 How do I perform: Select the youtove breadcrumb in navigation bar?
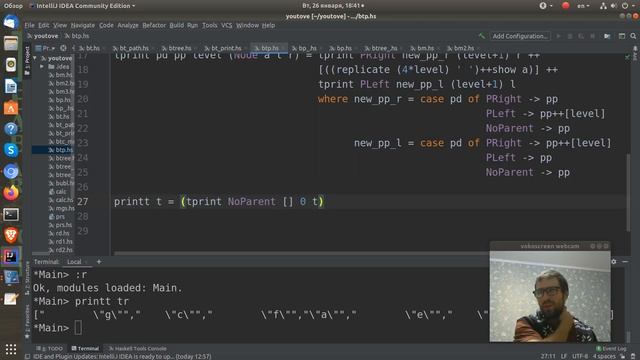click(x=42, y=36)
